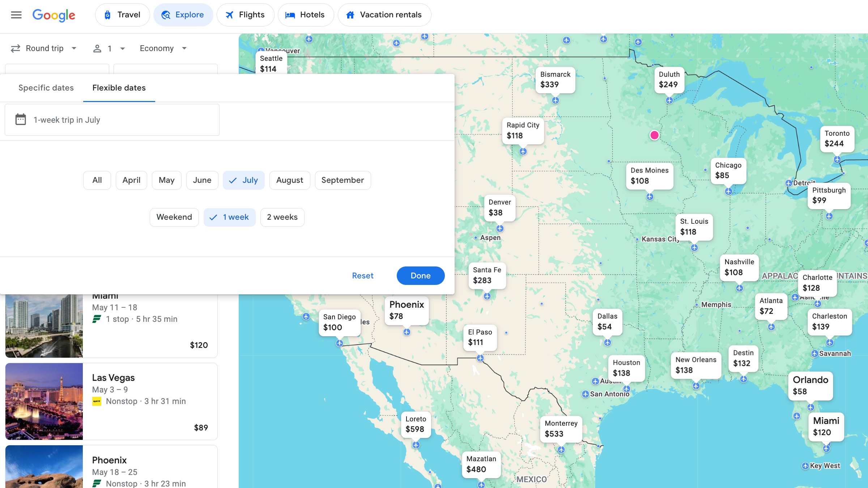The width and height of the screenshot is (868, 488).
Task: Select the Flights airplane icon
Action: pyautogui.click(x=229, y=15)
